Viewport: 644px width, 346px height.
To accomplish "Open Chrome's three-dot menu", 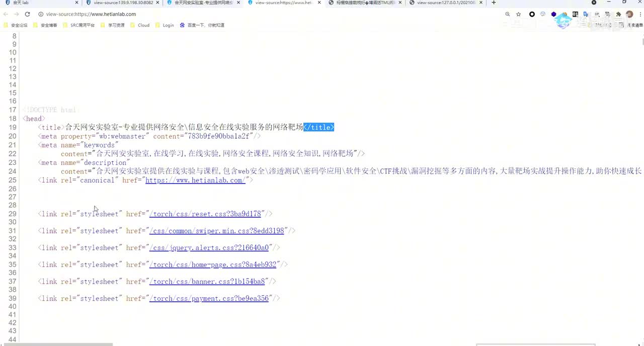I will click(639, 14).
